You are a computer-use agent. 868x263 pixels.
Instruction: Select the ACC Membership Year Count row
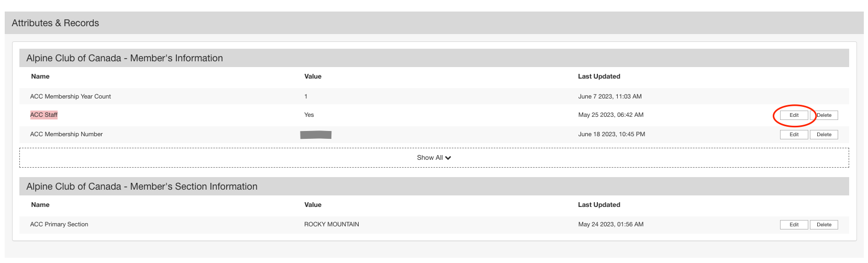click(434, 96)
